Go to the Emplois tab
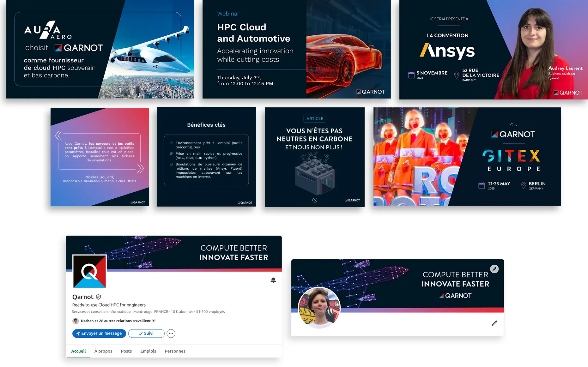The width and height of the screenshot is (588, 367). coord(148,351)
